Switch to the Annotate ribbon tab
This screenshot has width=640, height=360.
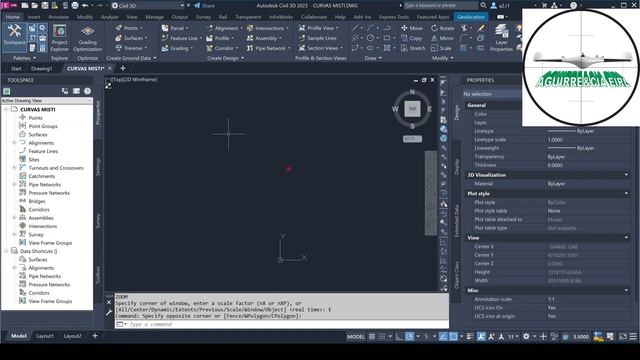(58, 17)
